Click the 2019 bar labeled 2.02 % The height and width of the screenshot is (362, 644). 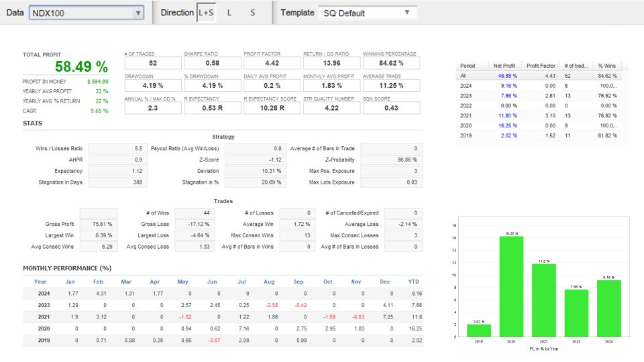pos(479,330)
